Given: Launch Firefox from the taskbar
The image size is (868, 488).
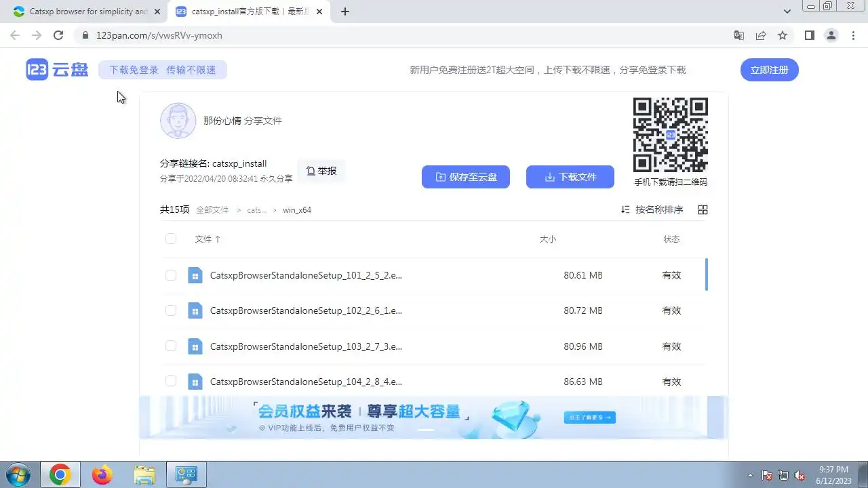Looking at the screenshot, I should [x=102, y=474].
